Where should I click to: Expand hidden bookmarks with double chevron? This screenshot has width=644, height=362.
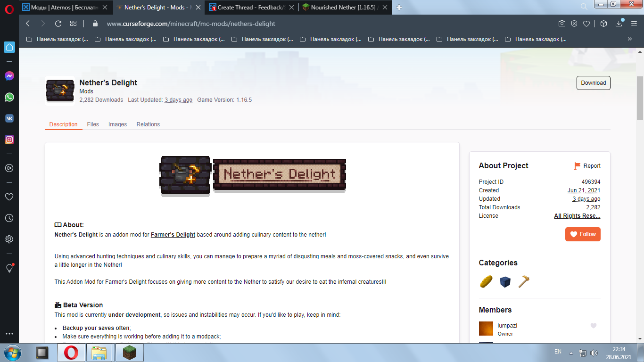pyautogui.click(x=630, y=39)
